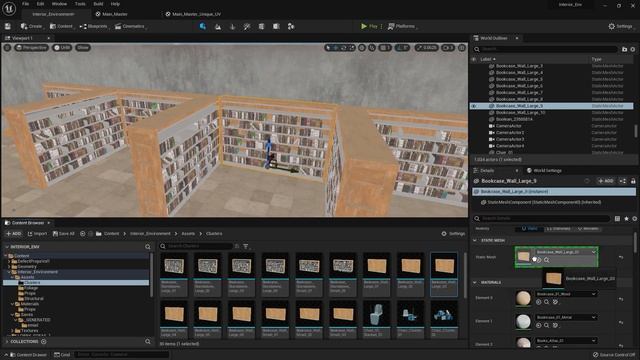Viewport: 640px width, 360px height.
Task: Expand the Collections section in Content Browser
Action: tap(7, 342)
